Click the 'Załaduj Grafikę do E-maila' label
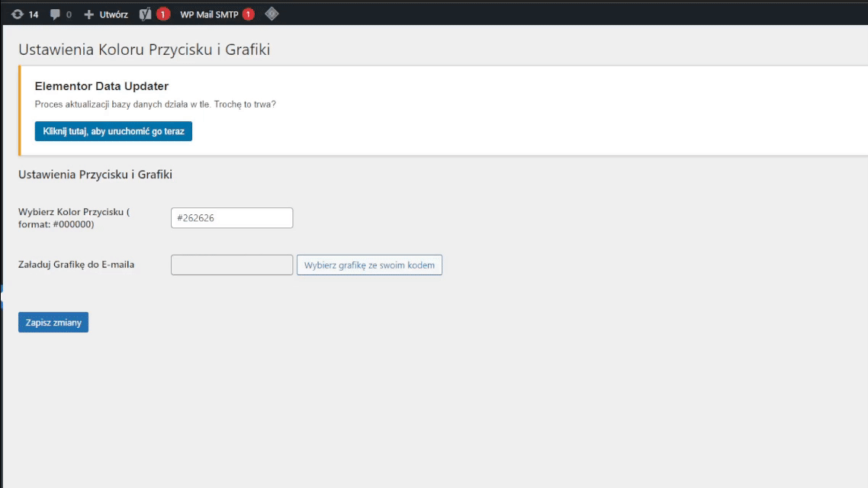The width and height of the screenshot is (868, 488). (76, 265)
